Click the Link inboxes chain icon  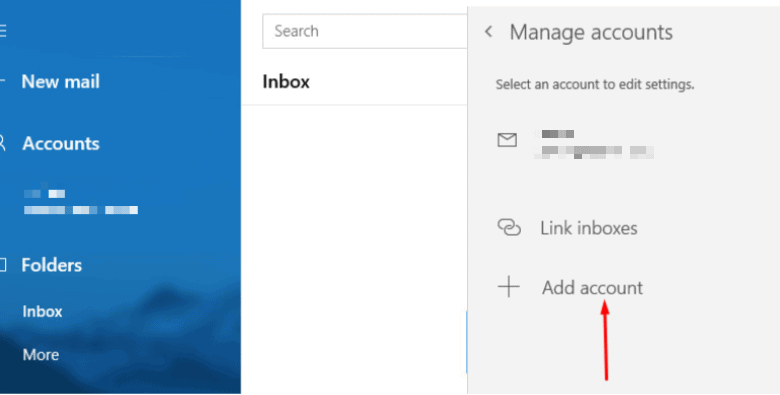(509, 227)
